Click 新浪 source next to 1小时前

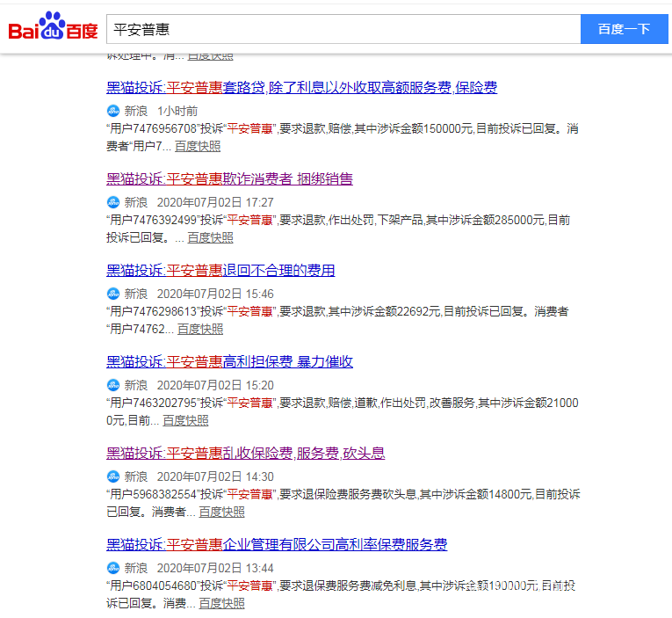(136, 111)
